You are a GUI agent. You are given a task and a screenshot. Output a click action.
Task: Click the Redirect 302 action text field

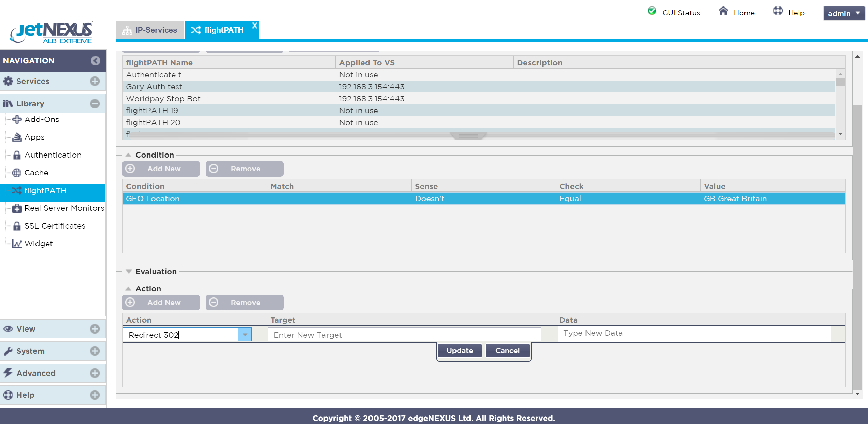(181, 335)
